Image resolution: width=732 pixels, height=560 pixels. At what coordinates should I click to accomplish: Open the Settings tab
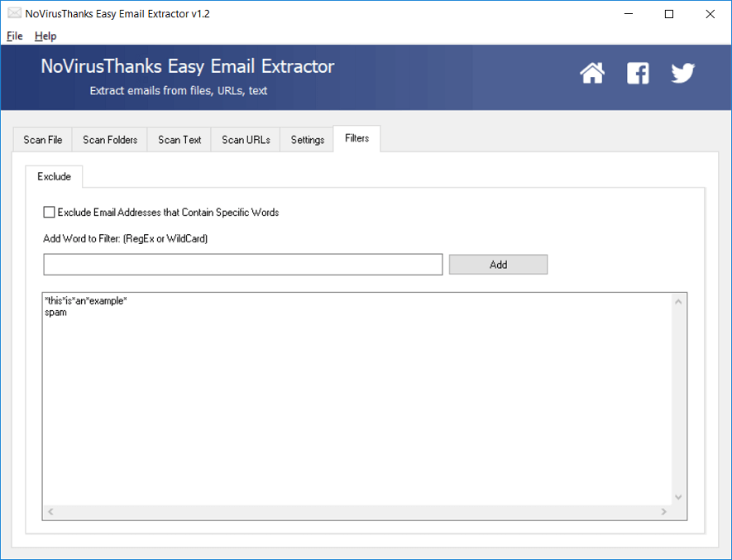point(307,140)
